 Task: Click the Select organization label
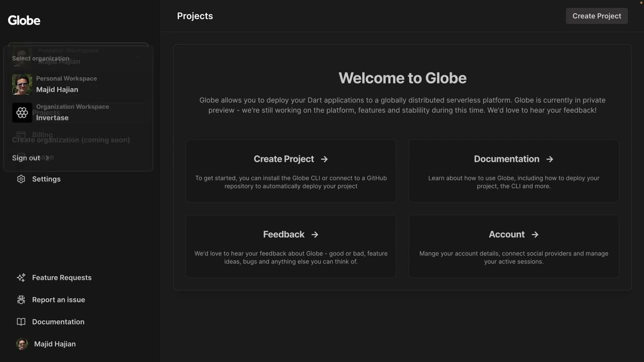click(x=41, y=58)
